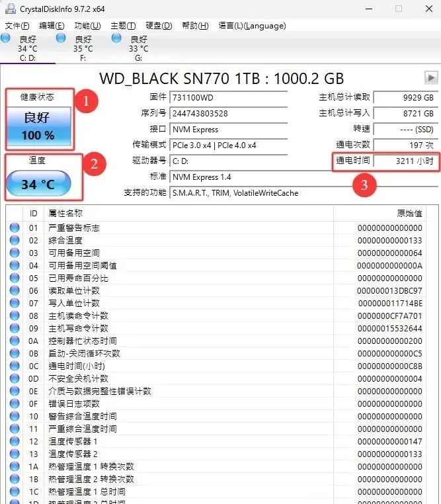The height and width of the screenshot is (504, 441).
Task: Click status icon for row 0E 介质与数据完整性错误计数
Action: click(15, 391)
